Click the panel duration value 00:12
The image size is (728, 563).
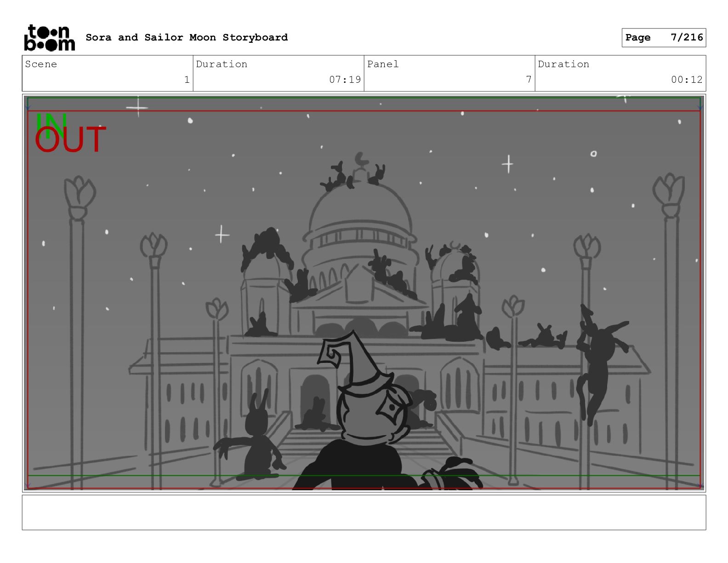[687, 80]
